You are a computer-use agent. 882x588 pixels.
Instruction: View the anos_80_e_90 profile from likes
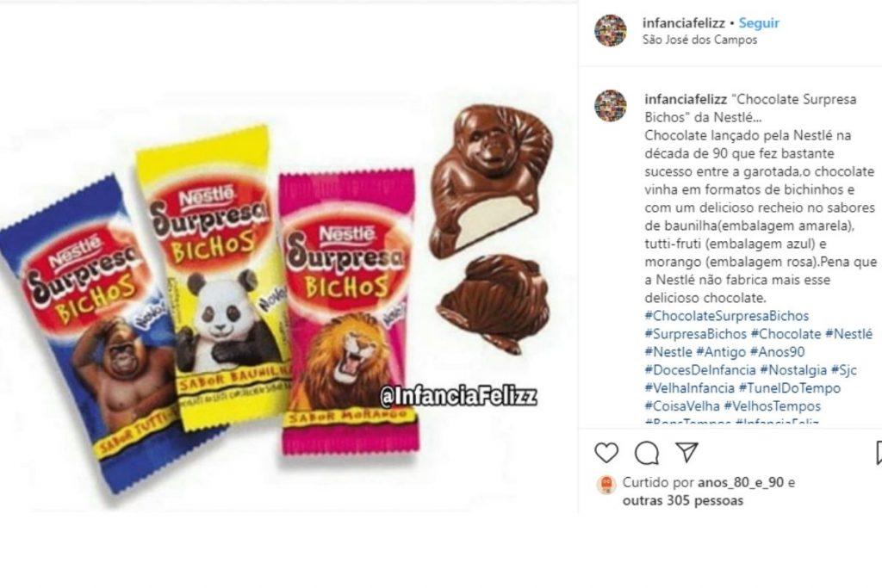pyautogui.click(x=741, y=482)
